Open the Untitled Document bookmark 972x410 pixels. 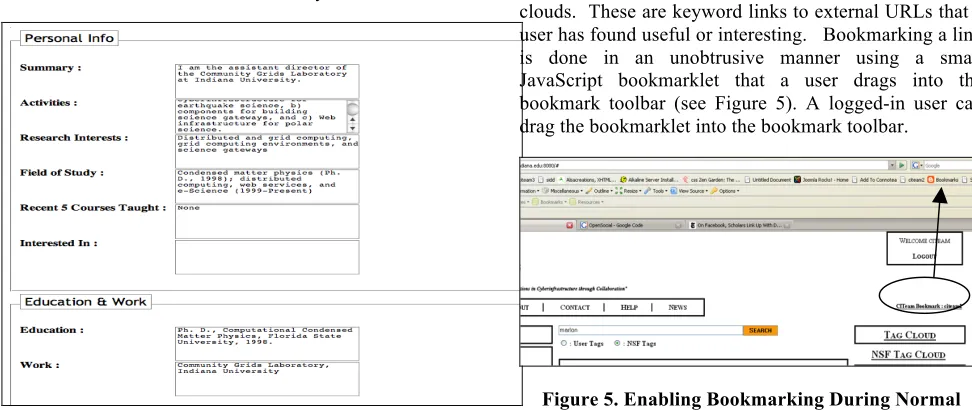767,179
